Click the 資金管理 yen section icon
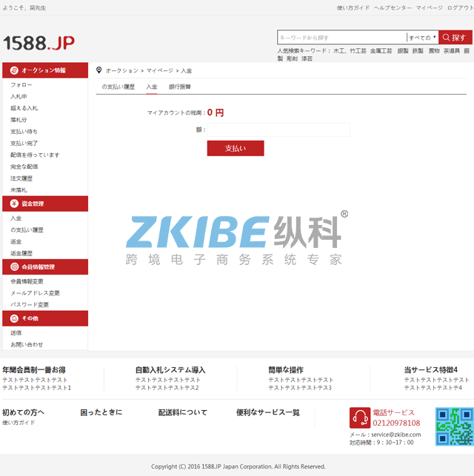474x476 pixels. 14,204
